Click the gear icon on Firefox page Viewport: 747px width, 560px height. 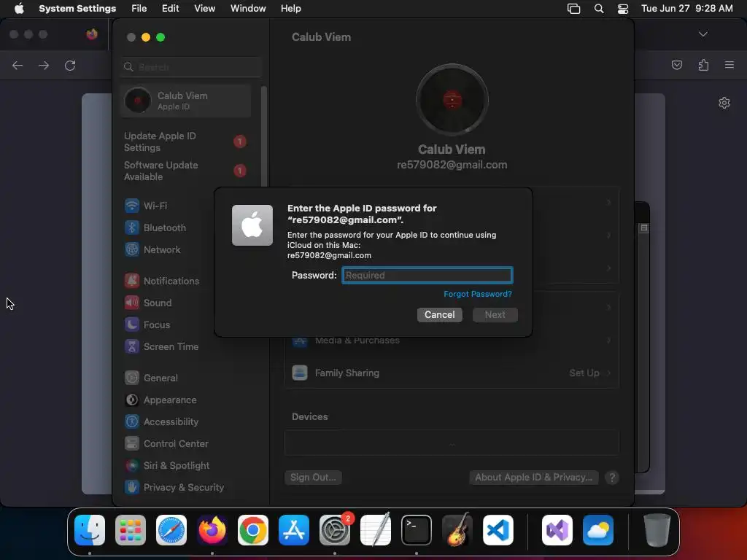coord(724,103)
